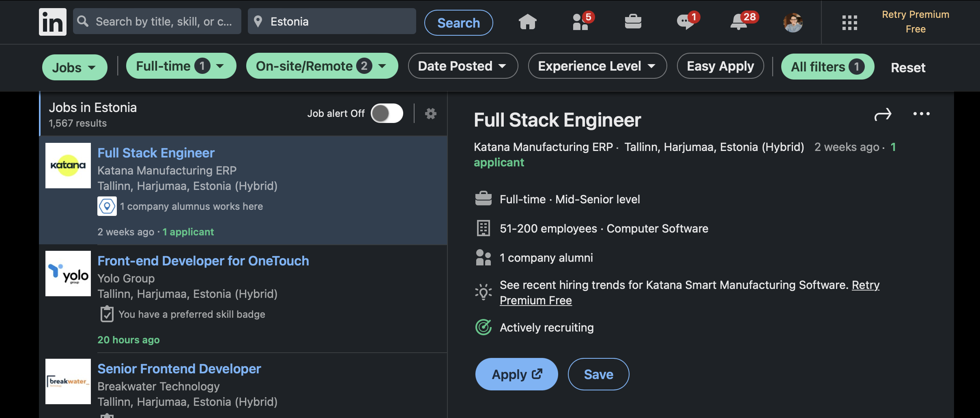Click the Apply button

[x=516, y=374]
